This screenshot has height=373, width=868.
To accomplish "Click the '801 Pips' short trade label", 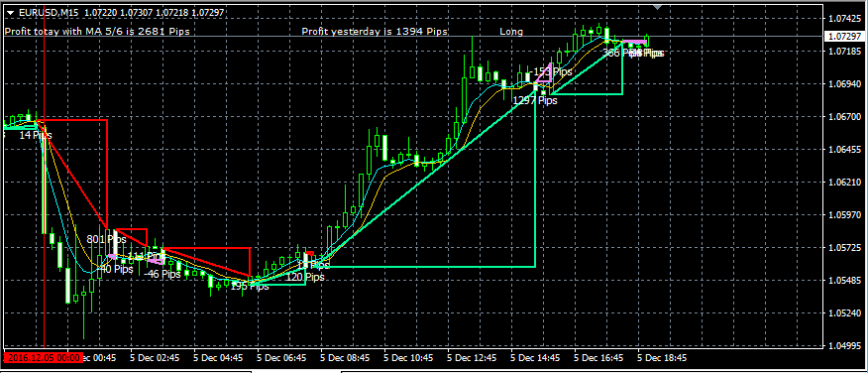I will click(106, 239).
